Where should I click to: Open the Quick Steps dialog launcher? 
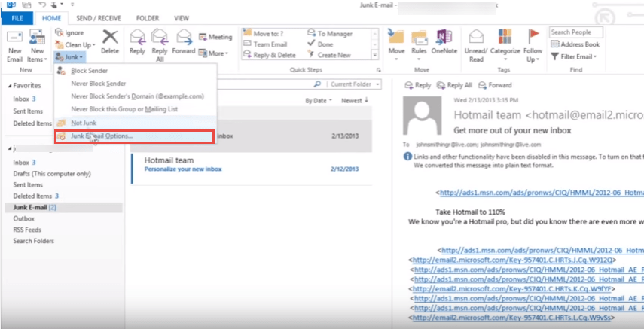(x=378, y=70)
